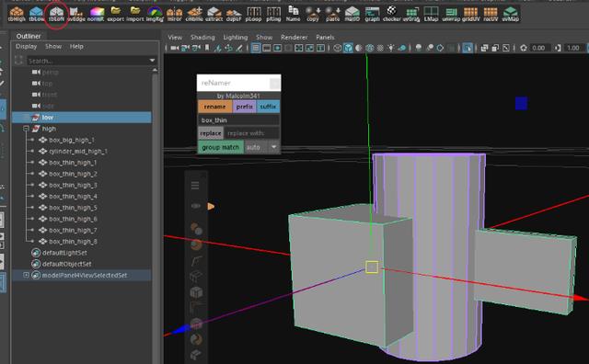Screen dimensions: 589x364
Task: Click the recUV shelf icon
Action: coord(491,14)
